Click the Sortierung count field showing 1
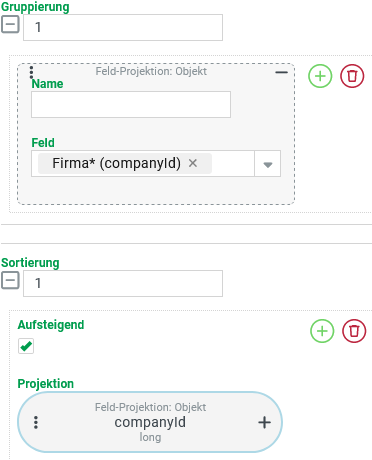Screen dimensions: 372x460 tap(123, 283)
